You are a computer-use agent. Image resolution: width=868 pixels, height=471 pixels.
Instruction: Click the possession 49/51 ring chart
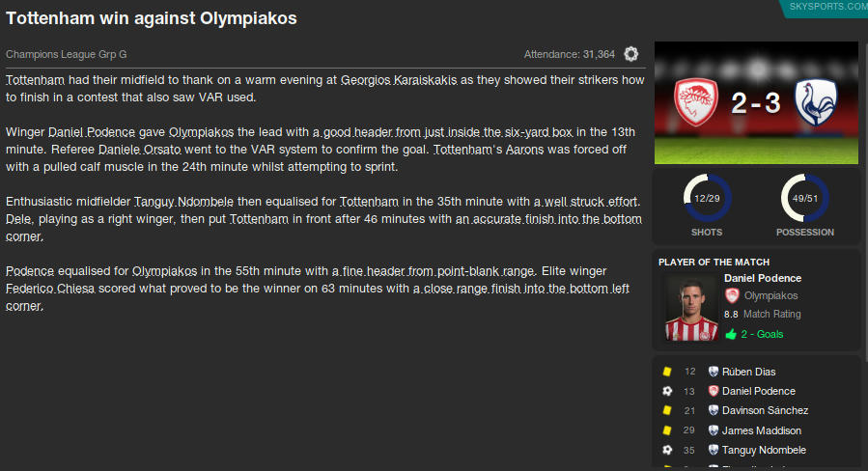(804, 198)
